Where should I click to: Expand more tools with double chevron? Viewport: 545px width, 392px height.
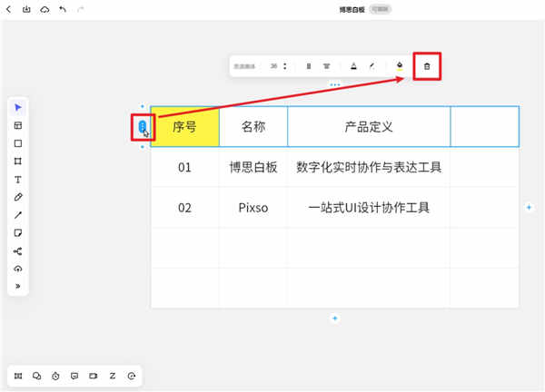pyautogui.click(x=18, y=286)
